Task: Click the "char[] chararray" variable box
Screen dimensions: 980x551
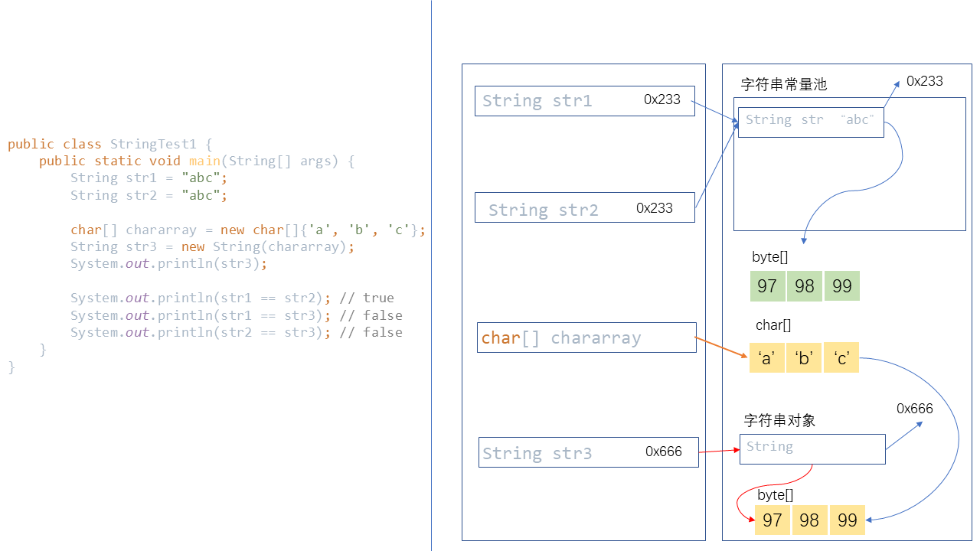Action: click(586, 337)
